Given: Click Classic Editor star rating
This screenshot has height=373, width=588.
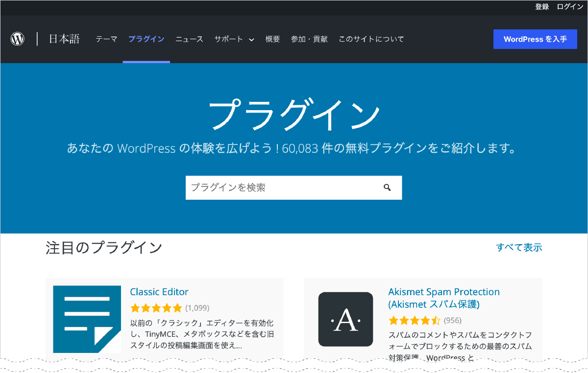Looking at the screenshot, I should click(x=156, y=308).
